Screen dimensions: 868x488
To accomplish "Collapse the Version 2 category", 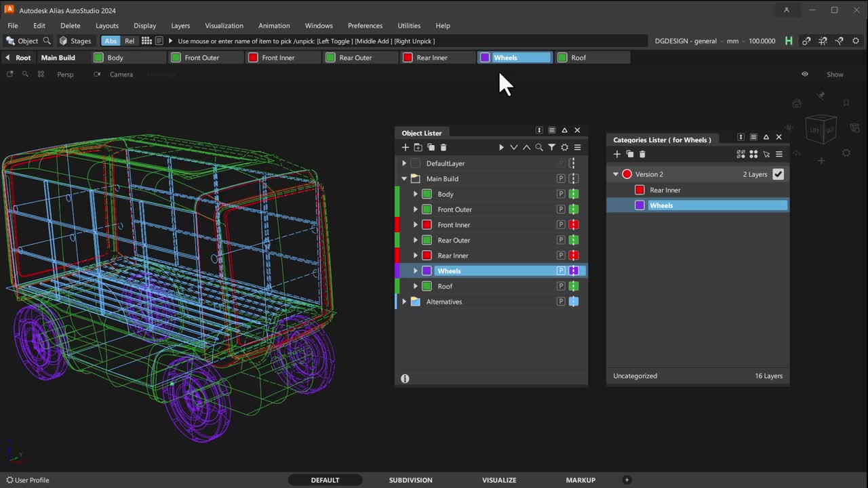I will (x=616, y=174).
